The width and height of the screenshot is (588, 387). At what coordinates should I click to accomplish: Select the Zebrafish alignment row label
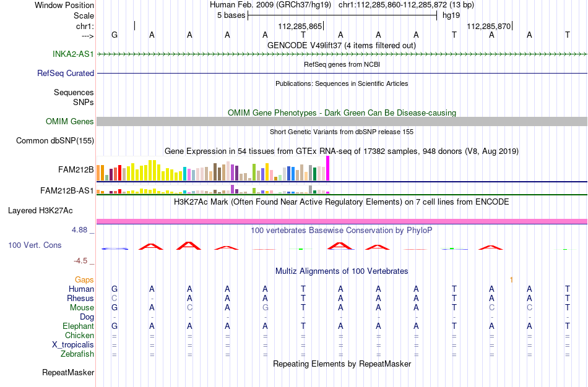click(x=77, y=354)
